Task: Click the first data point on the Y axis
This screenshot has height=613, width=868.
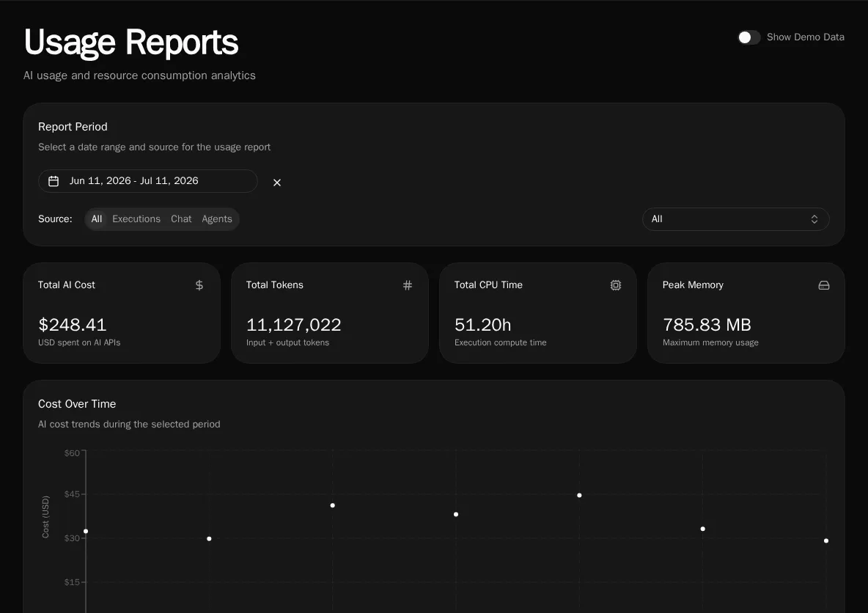Action: pos(86,531)
